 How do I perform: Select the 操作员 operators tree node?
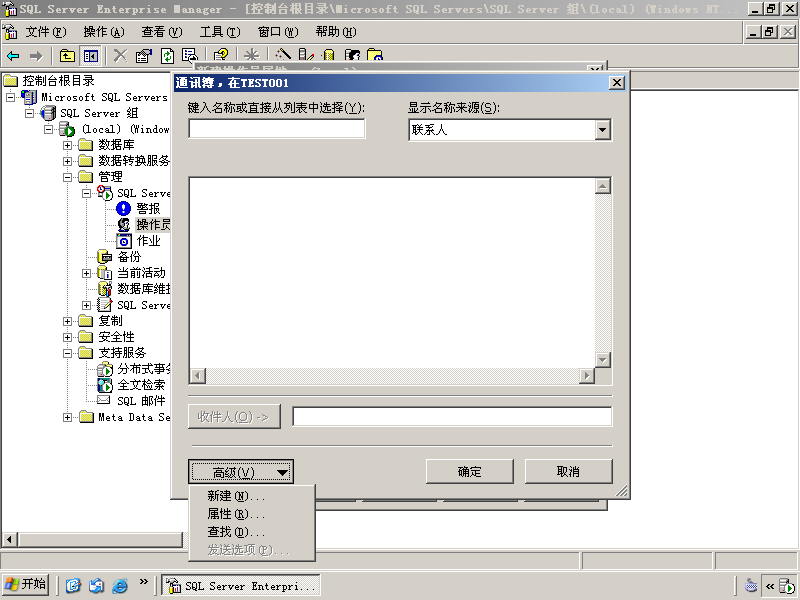point(153,224)
